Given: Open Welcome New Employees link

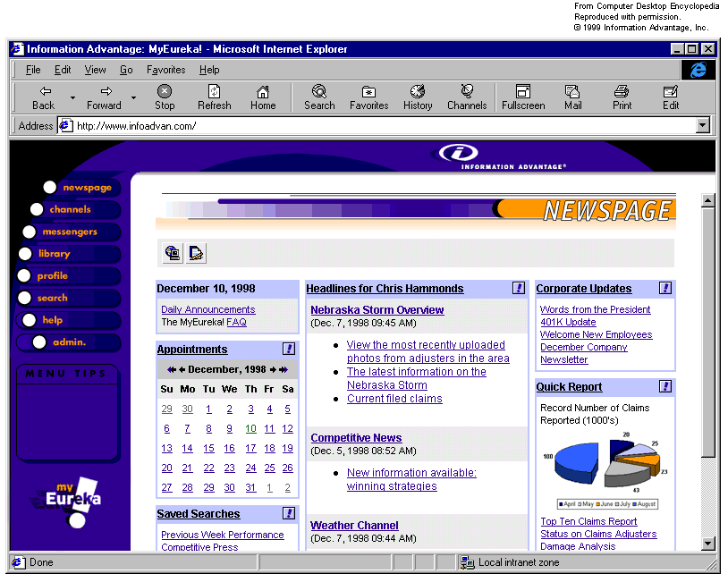Looking at the screenshot, I should tap(597, 334).
